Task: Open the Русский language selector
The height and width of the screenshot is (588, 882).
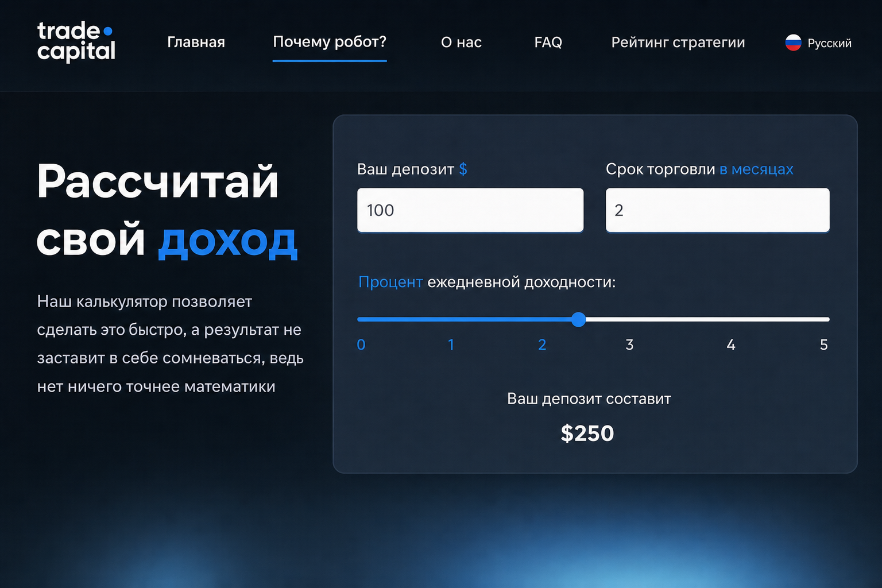Action: pos(818,42)
